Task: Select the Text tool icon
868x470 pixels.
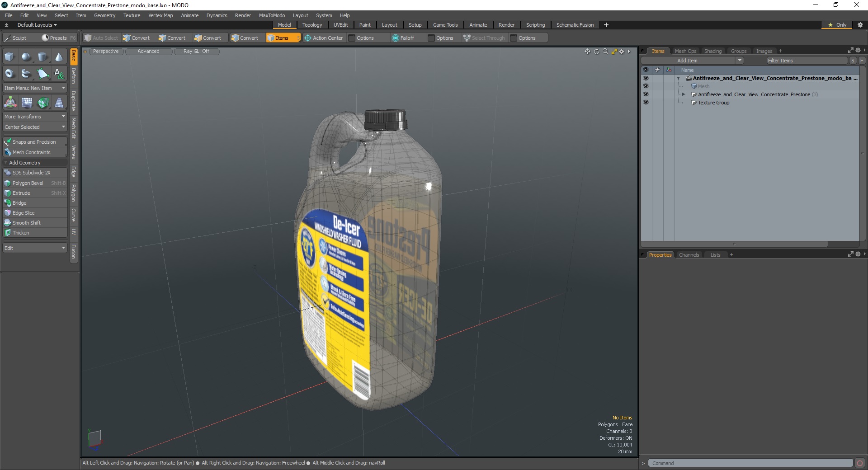Action: point(59,73)
